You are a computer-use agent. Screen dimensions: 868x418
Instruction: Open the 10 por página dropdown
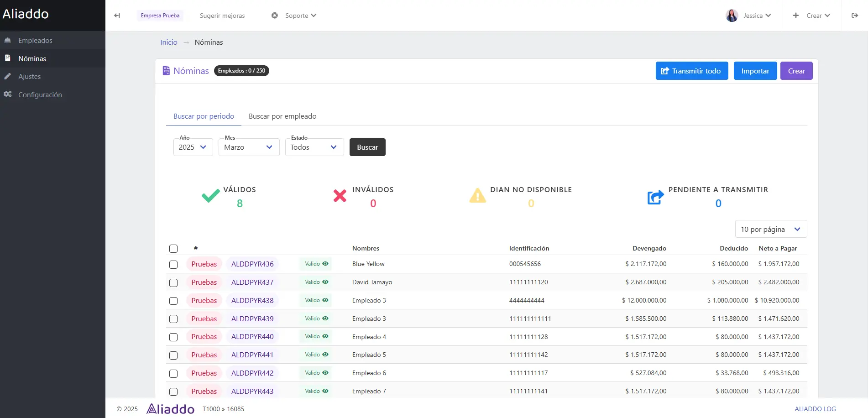[x=770, y=229]
